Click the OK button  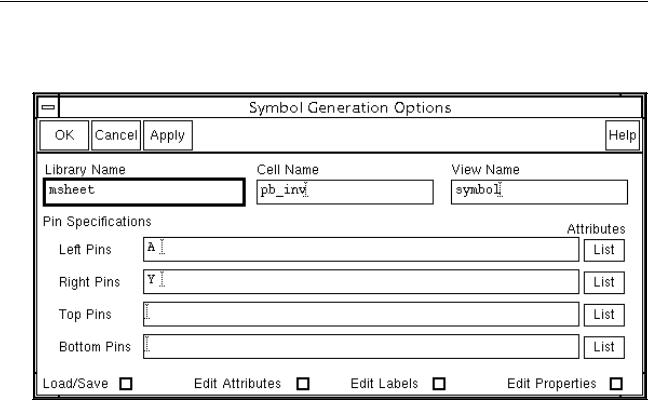click(64, 135)
